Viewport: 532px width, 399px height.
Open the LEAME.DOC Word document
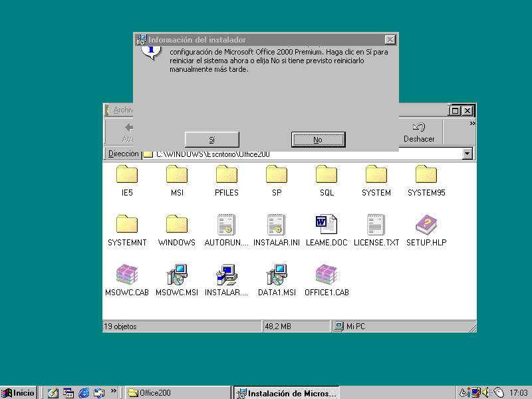coord(327,225)
